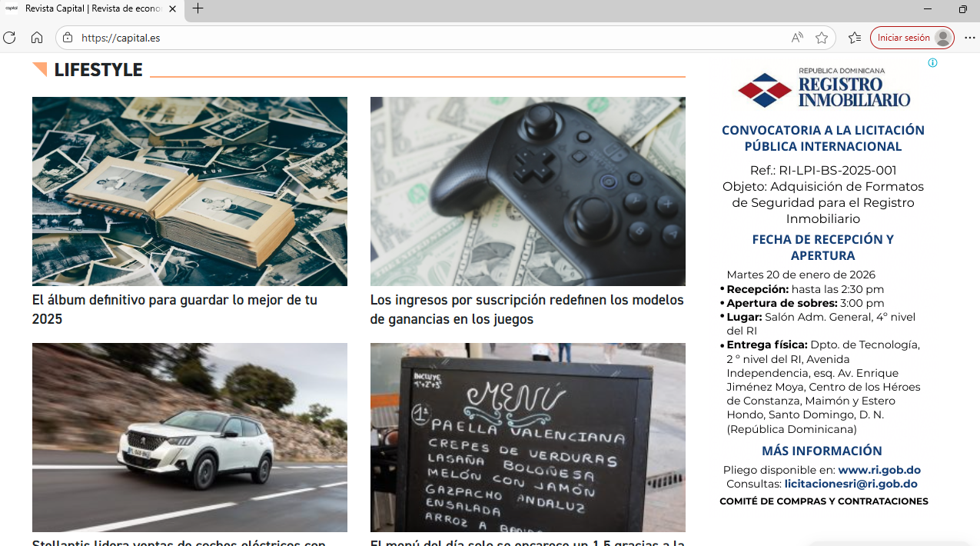The width and height of the screenshot is (980, 546).
Task: Go to the browser home page icon
Action: point(36,38)
